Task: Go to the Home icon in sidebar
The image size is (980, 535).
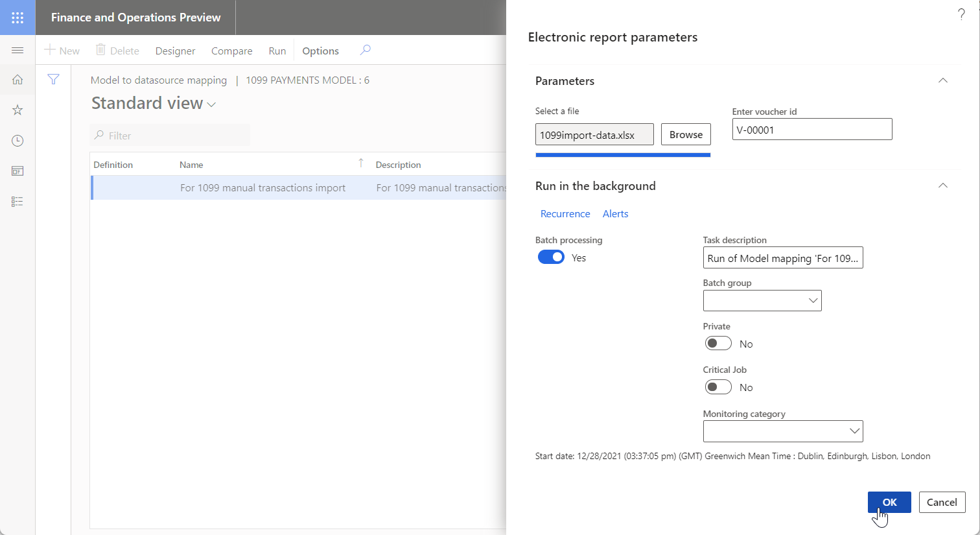Action: pyautogui.click(x=17, y=79)
